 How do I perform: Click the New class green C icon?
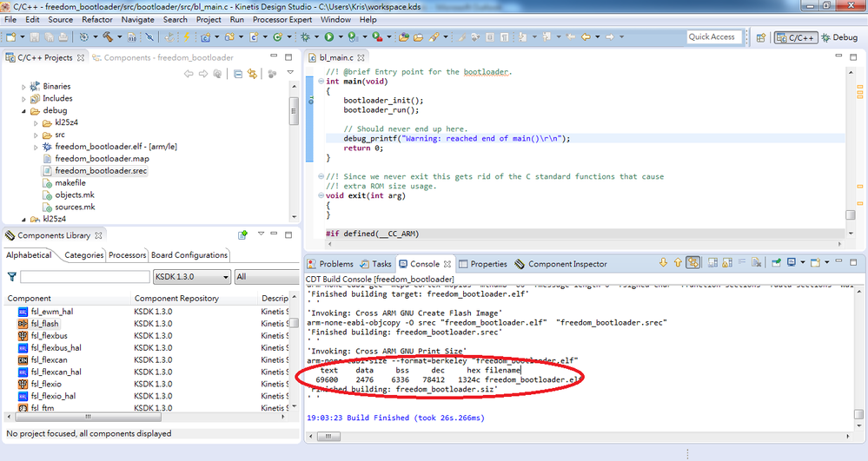pos(277,37)
